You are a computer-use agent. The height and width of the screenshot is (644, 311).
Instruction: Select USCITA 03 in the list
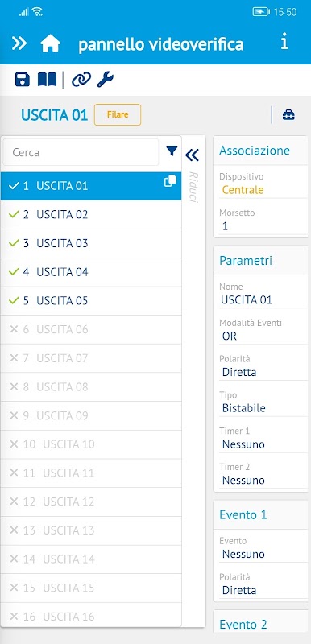(91, 244)
